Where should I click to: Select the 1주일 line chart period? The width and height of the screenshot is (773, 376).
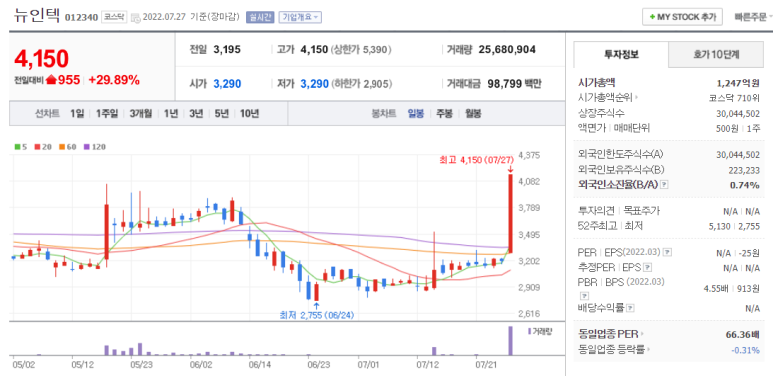[x=107, y=113]
